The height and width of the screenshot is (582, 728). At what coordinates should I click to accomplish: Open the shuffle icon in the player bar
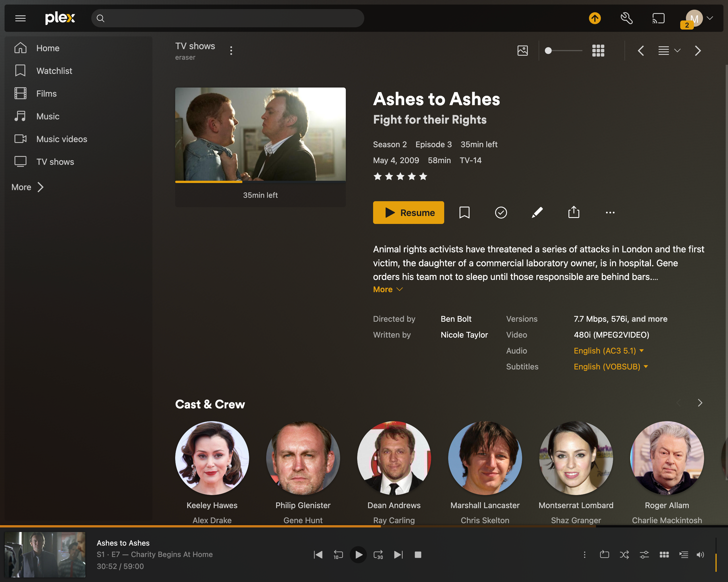coord(624,555)
